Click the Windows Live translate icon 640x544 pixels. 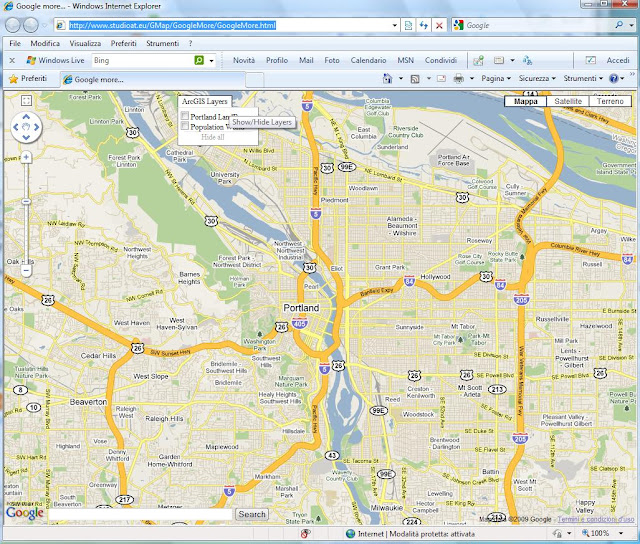click(527, 60)
